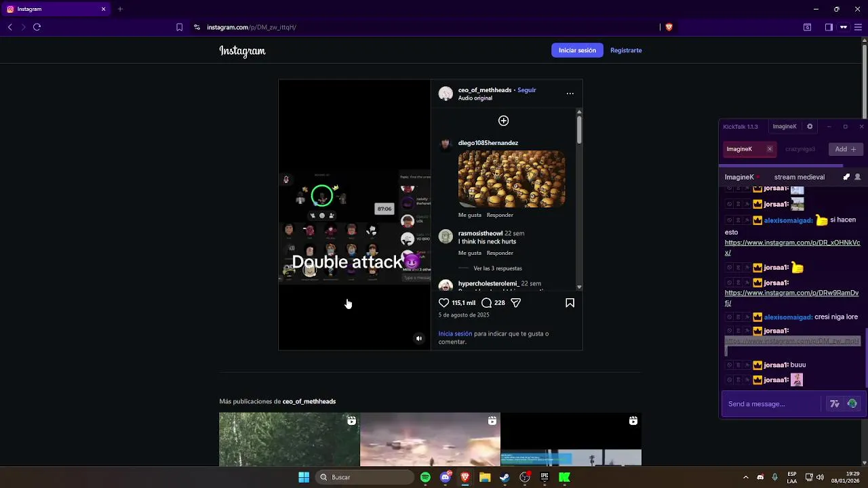
Task: Open KickTalk settings gear
Action: pos(810,126)
